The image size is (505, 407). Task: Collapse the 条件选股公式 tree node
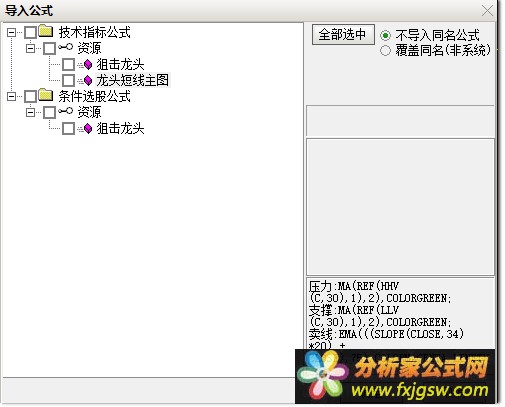(x=12, y=96)
